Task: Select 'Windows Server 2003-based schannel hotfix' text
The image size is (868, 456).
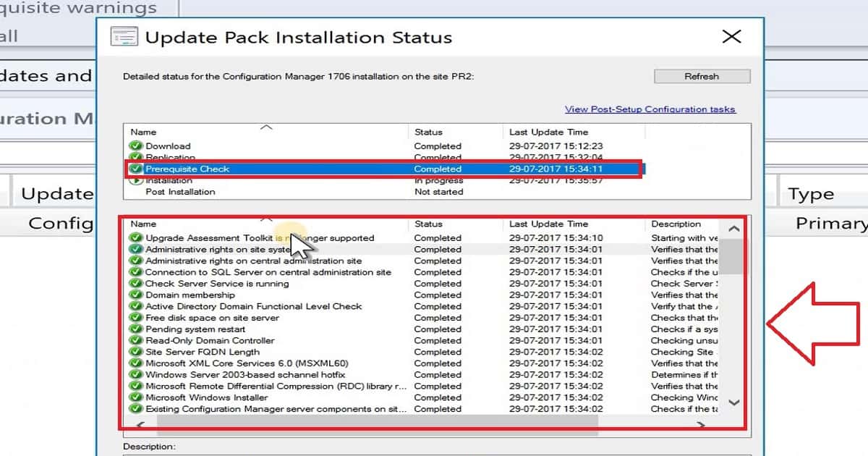Action: tap(245, 375)
